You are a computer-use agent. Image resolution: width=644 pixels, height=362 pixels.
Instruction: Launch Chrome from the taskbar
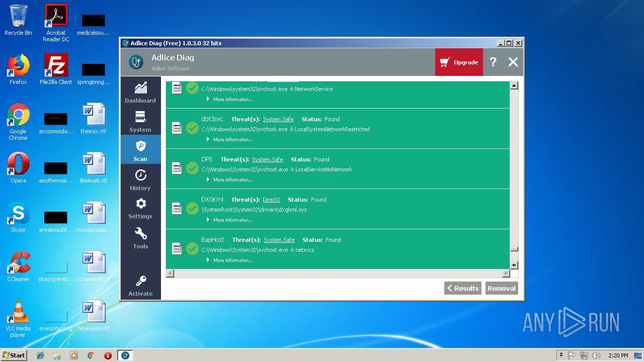(91, 355)
